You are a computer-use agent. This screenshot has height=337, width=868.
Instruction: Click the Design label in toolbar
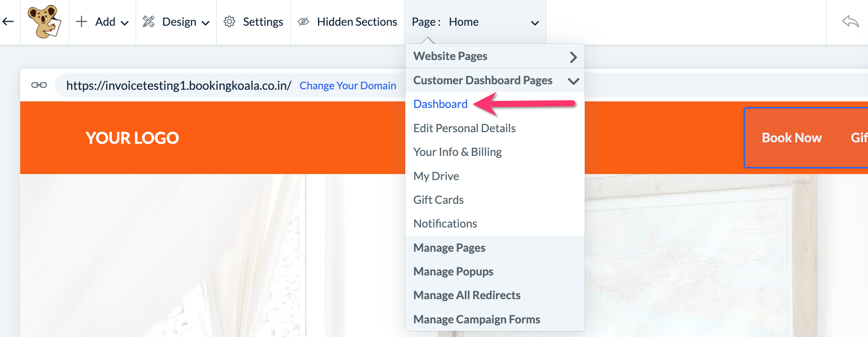(179, 22)
